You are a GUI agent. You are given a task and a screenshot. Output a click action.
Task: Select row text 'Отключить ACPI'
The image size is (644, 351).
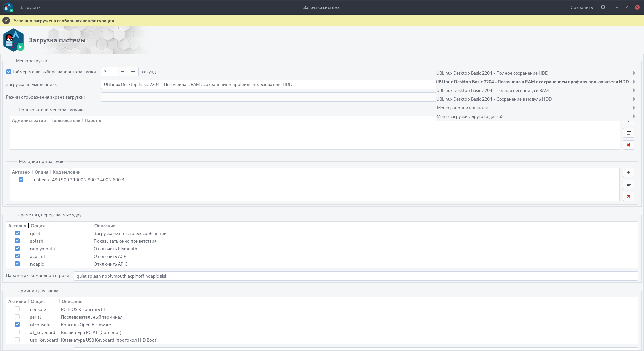[111, 256]
